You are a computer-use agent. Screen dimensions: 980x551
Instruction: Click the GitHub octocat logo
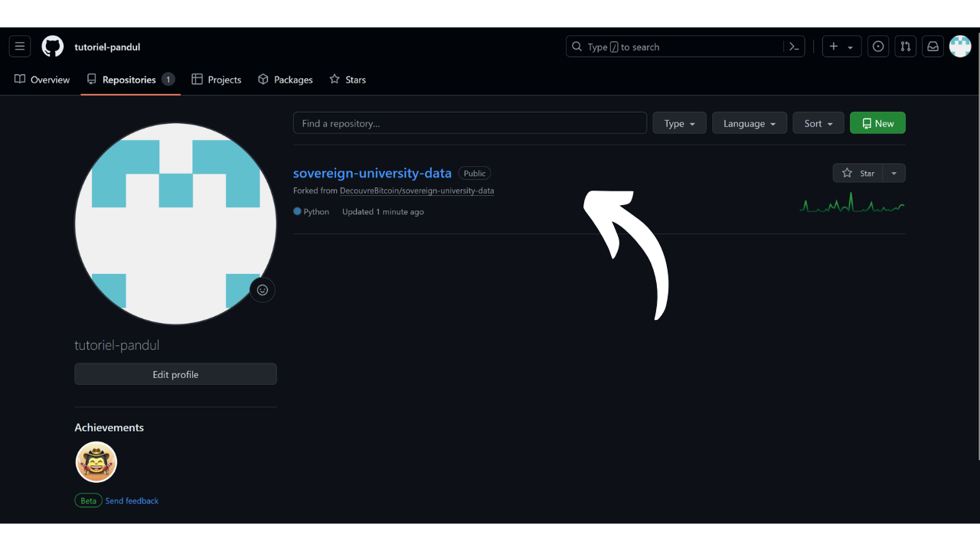(x=52, y=47)
